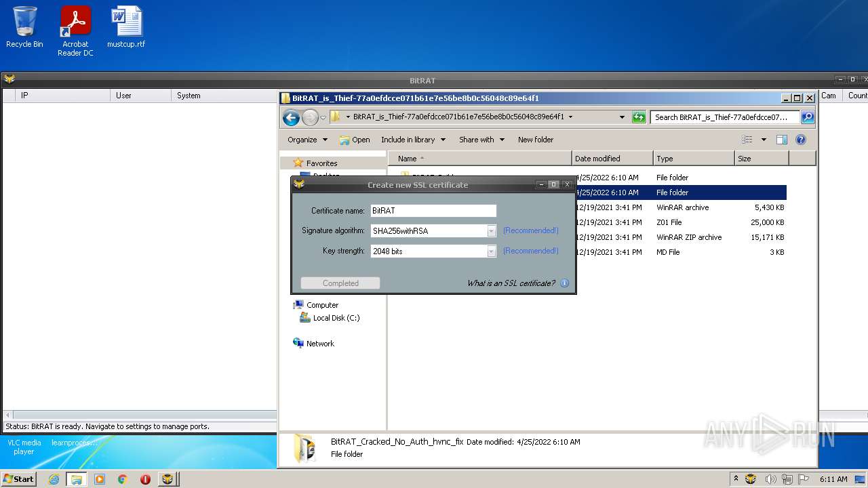Click the taskbar clock showing 6:11 AM

coord(833,479)
